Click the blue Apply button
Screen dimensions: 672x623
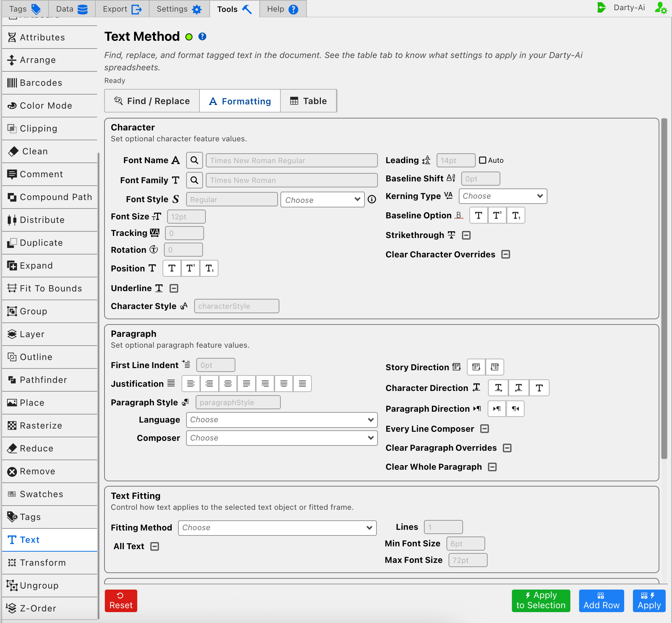649,600
